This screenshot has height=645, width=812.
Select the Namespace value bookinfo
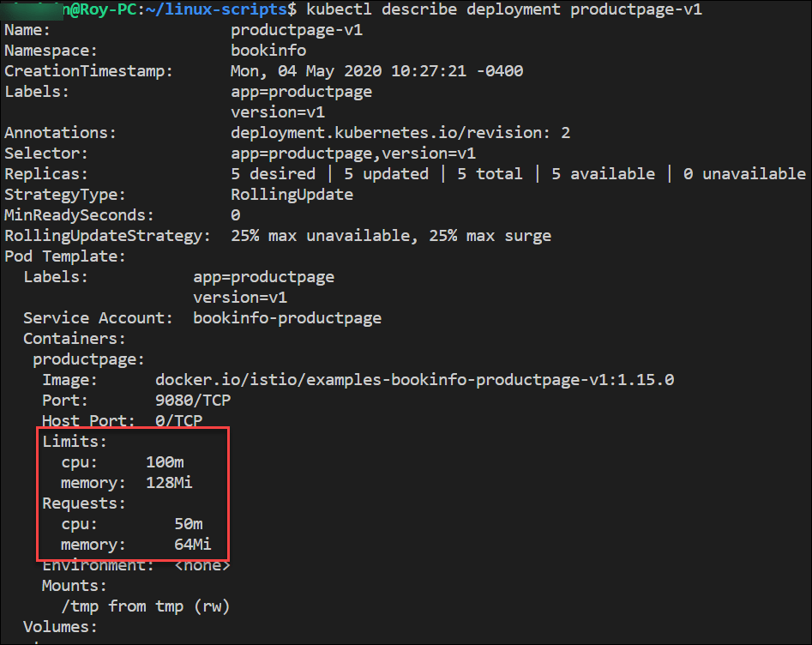268,51
